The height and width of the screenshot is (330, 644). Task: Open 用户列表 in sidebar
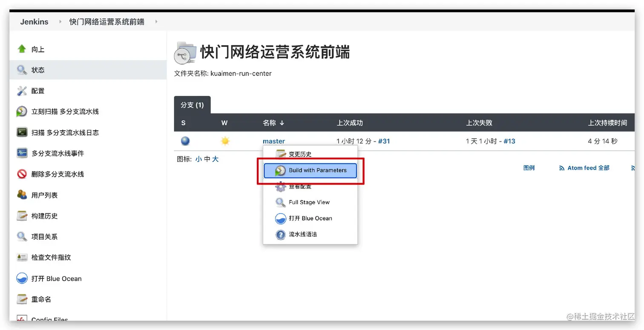[x=44, y=195]
